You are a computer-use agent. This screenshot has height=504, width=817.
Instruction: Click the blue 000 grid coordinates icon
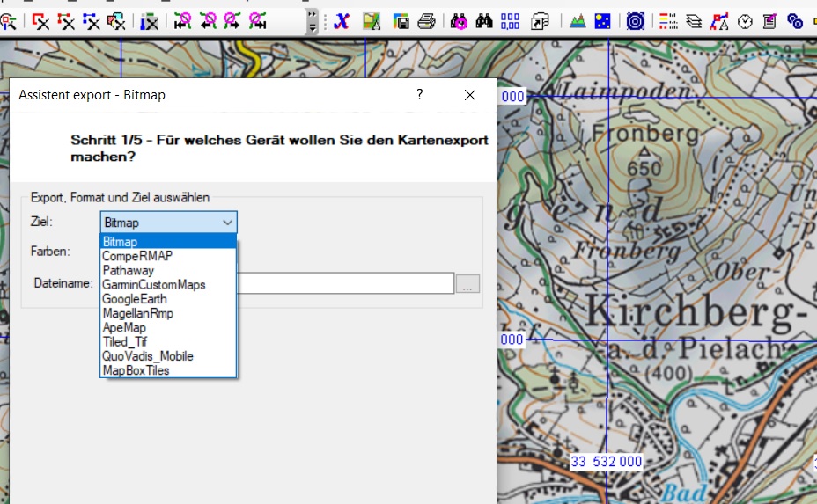click(x=510, y=21)
